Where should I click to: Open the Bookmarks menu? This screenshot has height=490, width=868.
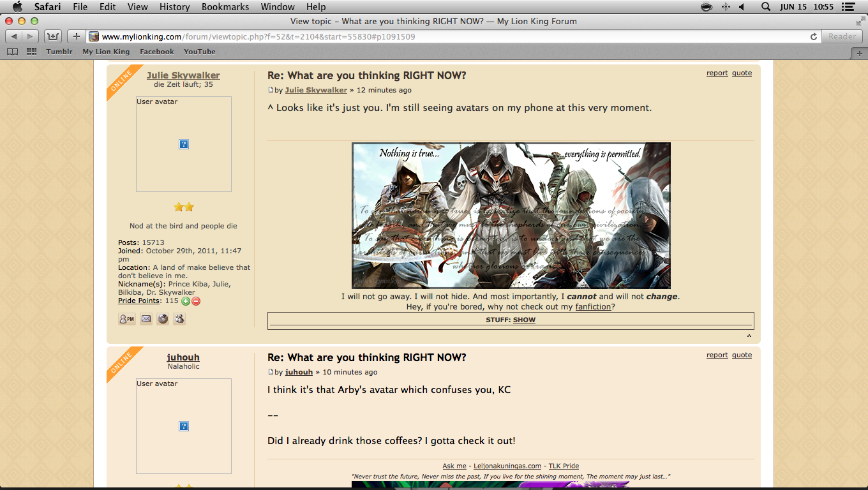[x=225, y=7]
